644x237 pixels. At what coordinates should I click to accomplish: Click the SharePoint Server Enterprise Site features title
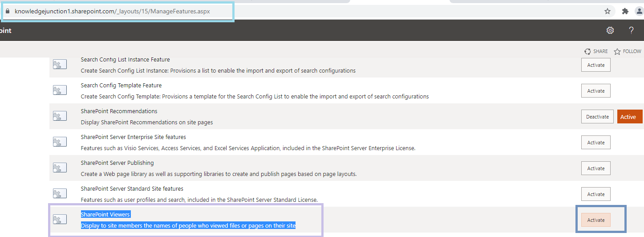tap(133, 137)
